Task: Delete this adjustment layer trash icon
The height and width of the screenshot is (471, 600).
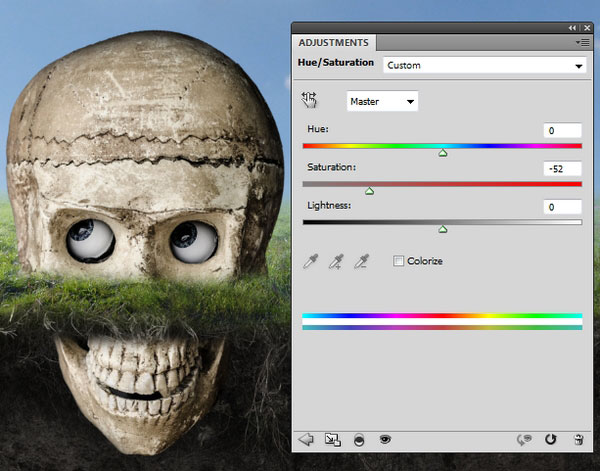Action: click(x=579, y=440)
